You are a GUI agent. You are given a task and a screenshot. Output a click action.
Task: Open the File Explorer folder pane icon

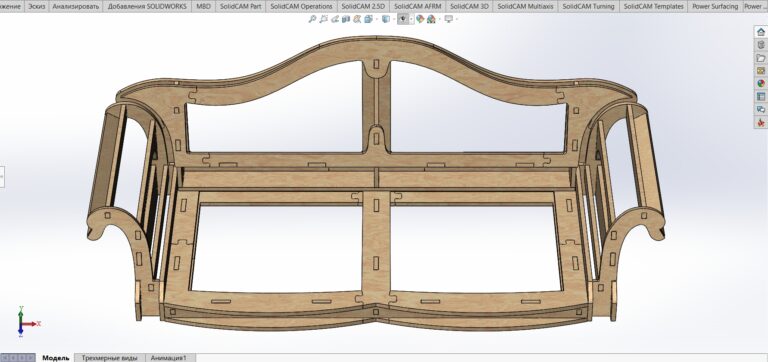(x=761, y=58)
